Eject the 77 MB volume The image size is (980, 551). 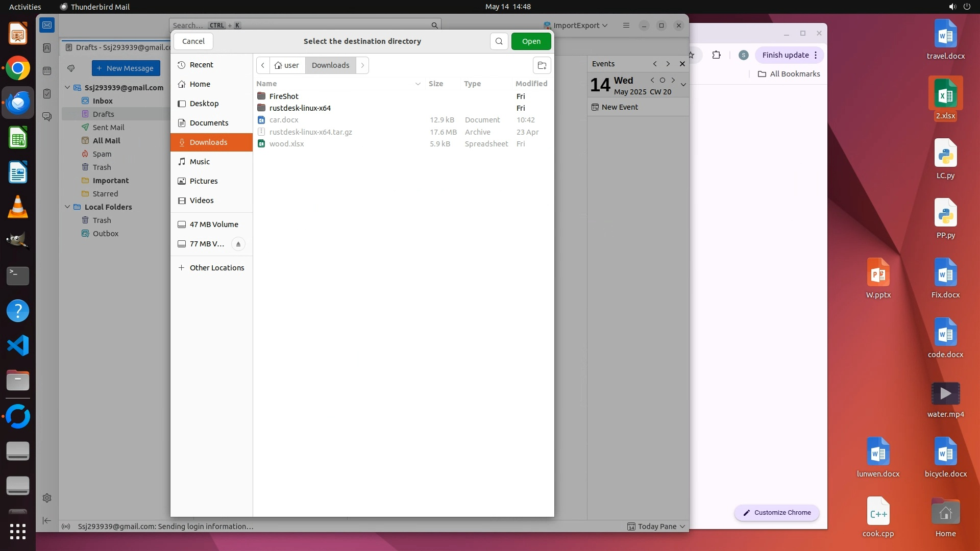[x=238, y=244]
